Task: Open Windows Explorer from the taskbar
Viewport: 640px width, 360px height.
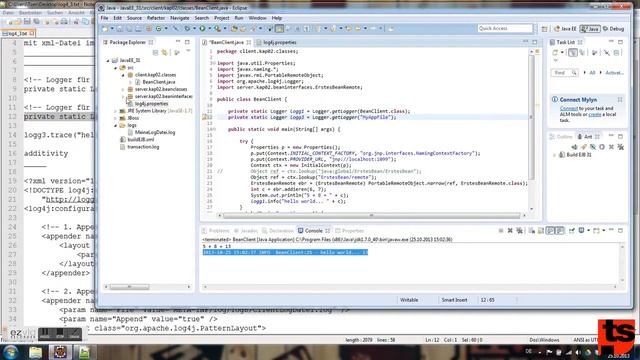Action: (x=35, y=352)
